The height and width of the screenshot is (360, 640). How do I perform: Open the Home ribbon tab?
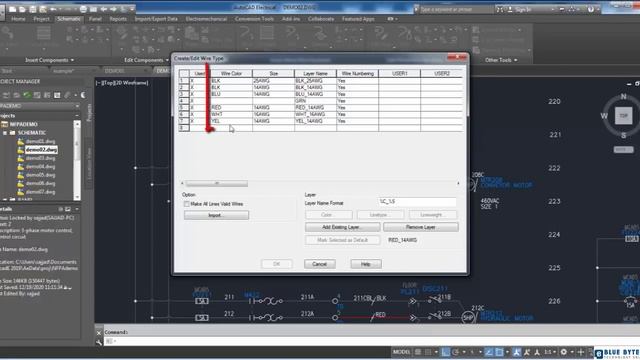click(18, 19)
